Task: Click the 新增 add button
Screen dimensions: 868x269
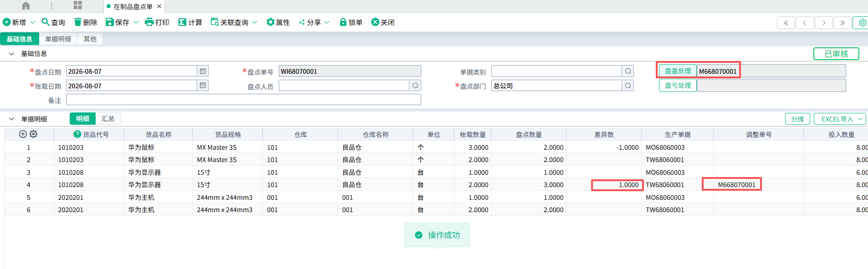Action: [14, 22]
